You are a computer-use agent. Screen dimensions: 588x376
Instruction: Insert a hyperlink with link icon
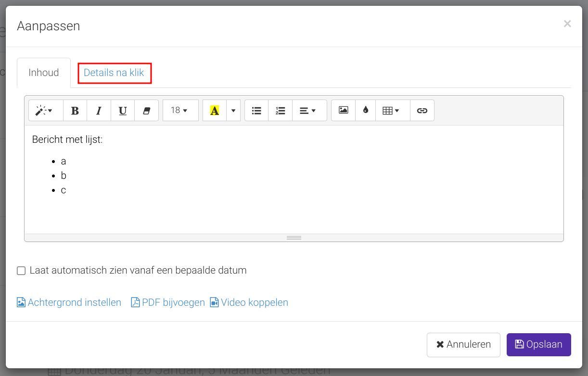pyautogui.click(x=422, y=111)
